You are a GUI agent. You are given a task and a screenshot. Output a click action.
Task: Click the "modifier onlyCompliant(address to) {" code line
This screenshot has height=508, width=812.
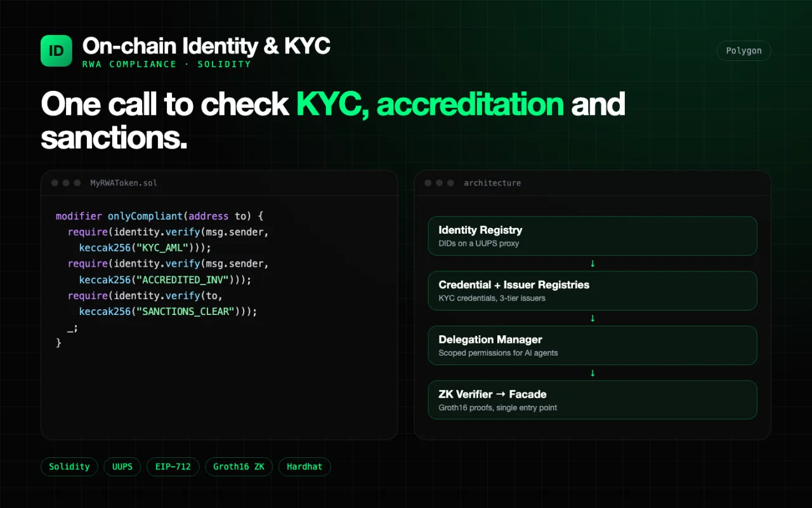point(159,216)
